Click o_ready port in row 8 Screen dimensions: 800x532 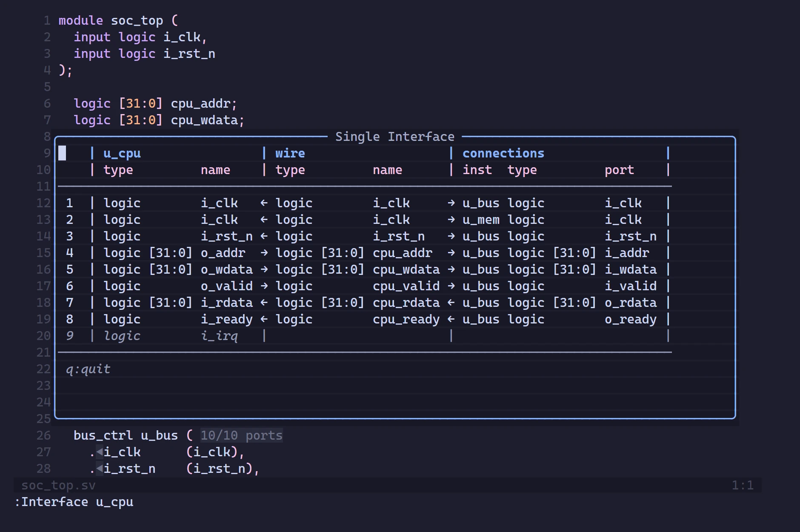pyautogui.click(x=631, y=319)
